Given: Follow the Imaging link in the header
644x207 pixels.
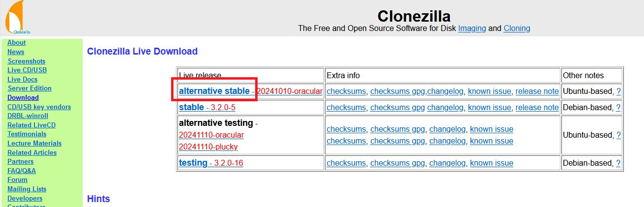Looking at the screenshot, I should (x=472, y=29).
